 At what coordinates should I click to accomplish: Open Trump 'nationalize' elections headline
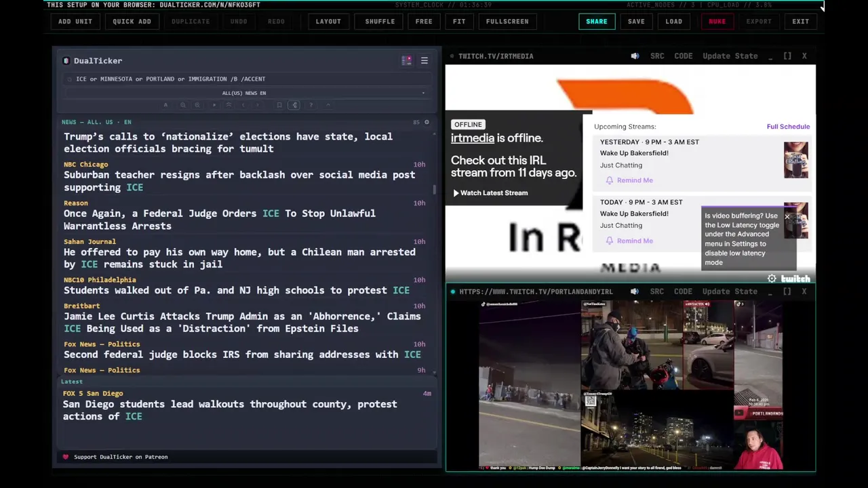(229, 142)
